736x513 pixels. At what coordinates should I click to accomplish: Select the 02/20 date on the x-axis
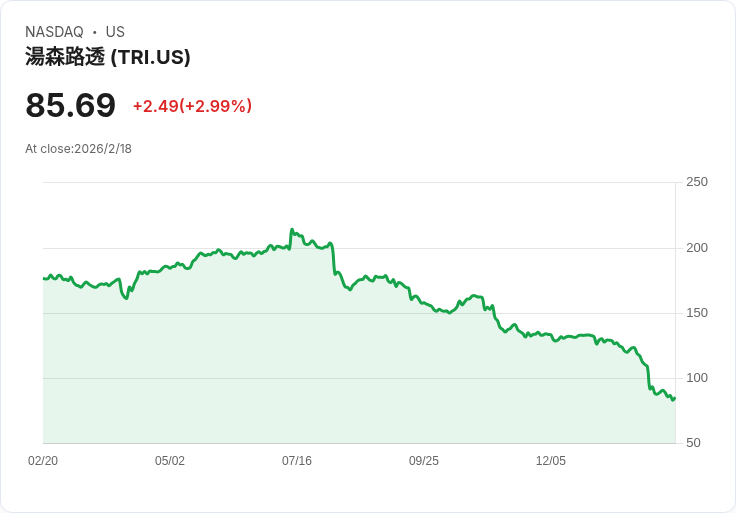tap(43, 461)
